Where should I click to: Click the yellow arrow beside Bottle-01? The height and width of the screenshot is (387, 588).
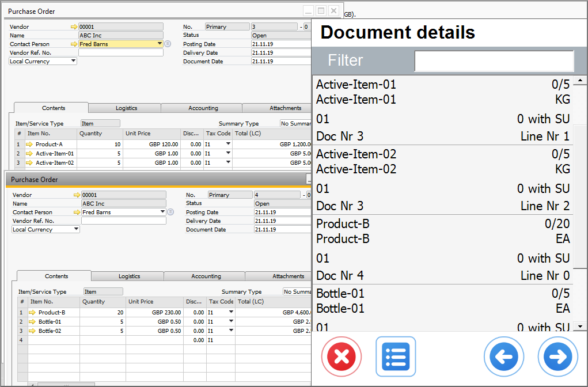33,322
